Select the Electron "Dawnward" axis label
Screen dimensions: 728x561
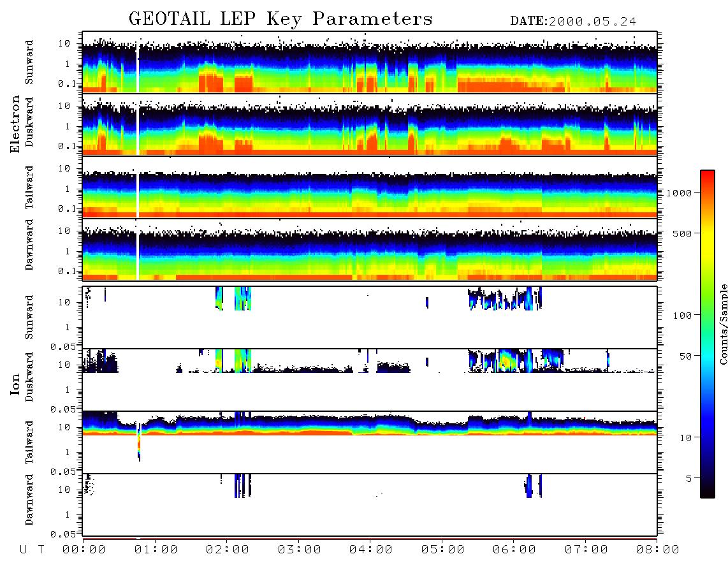(x=29, y=245)
